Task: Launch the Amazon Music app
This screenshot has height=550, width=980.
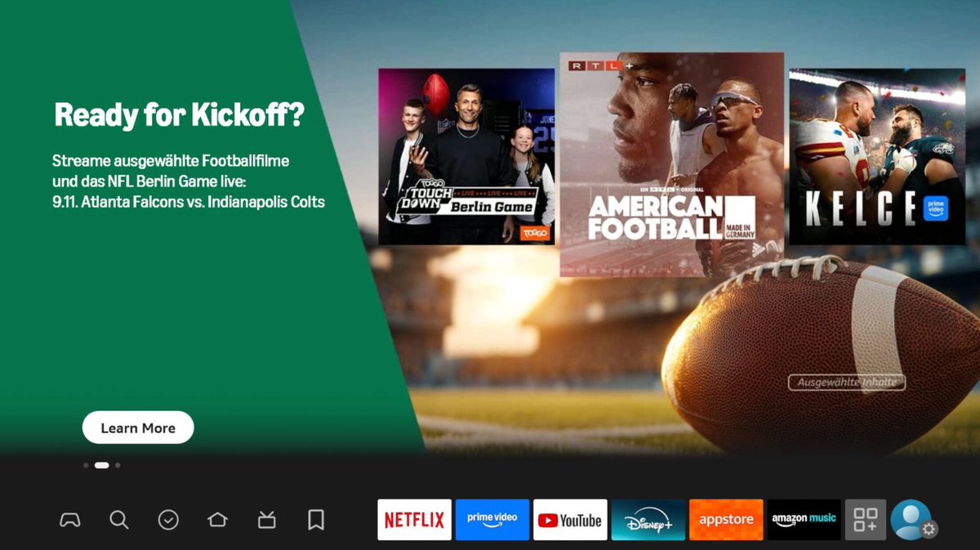Action: click(x=804, y=520)
